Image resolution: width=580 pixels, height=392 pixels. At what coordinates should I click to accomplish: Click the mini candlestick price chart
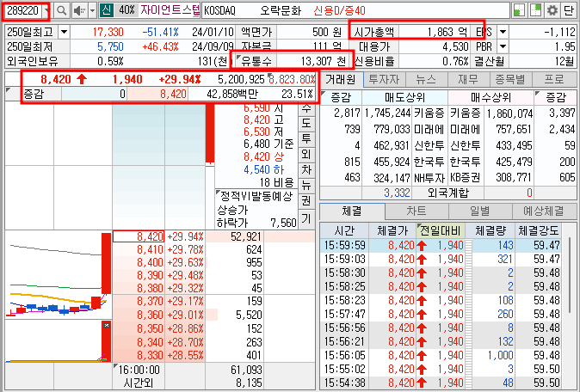(x=59, y=274)
